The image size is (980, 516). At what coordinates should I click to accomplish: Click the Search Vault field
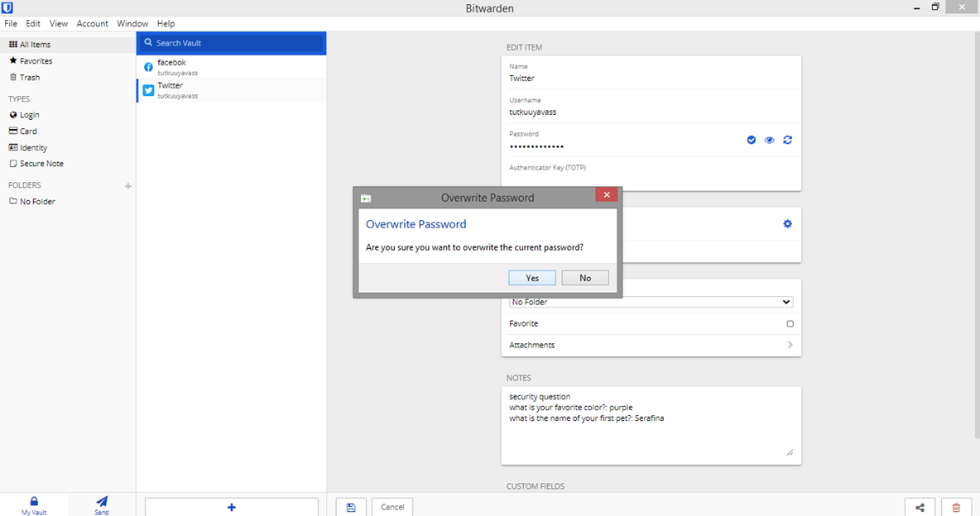(231, 43)
